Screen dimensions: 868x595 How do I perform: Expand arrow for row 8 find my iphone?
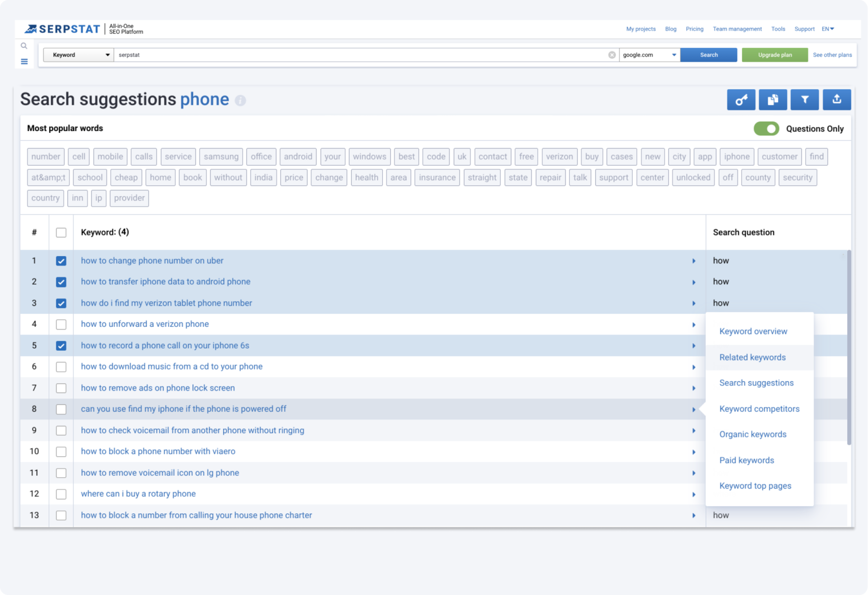pyautogui.click(x=694, y=410)
